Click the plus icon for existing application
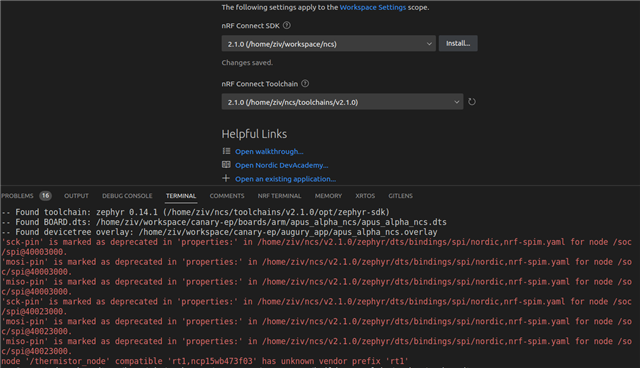This screenshot has width=640, height=368. pyautogui.click(x=226, y=178)
